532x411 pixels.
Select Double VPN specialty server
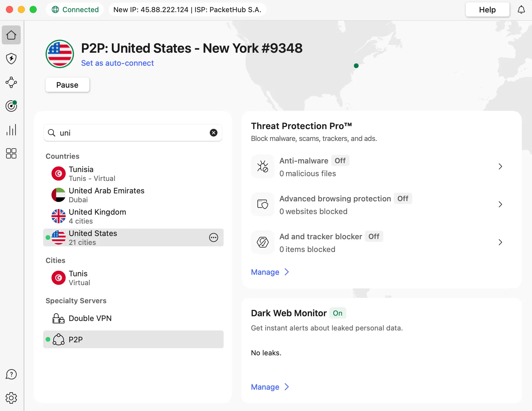pos(90,318)
